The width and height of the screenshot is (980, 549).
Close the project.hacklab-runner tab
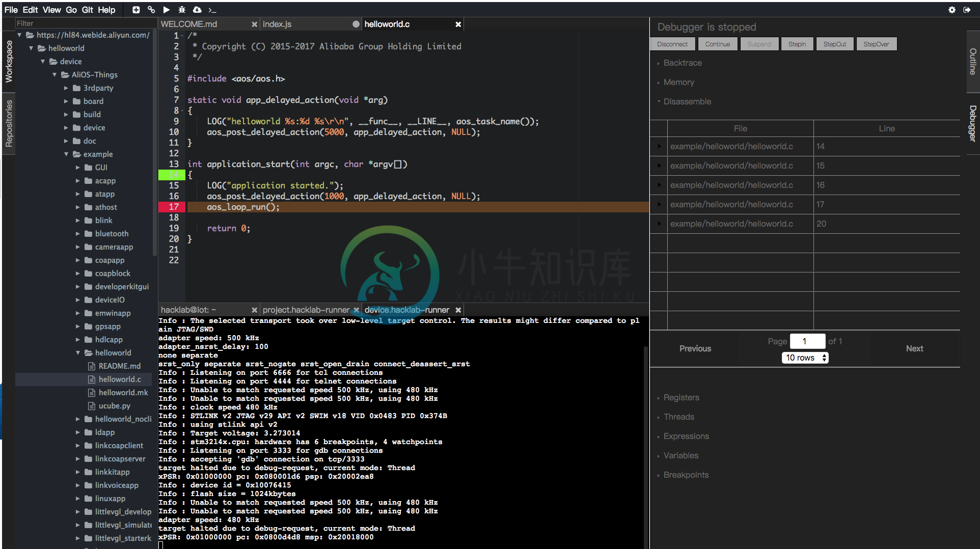coord(356,310)
